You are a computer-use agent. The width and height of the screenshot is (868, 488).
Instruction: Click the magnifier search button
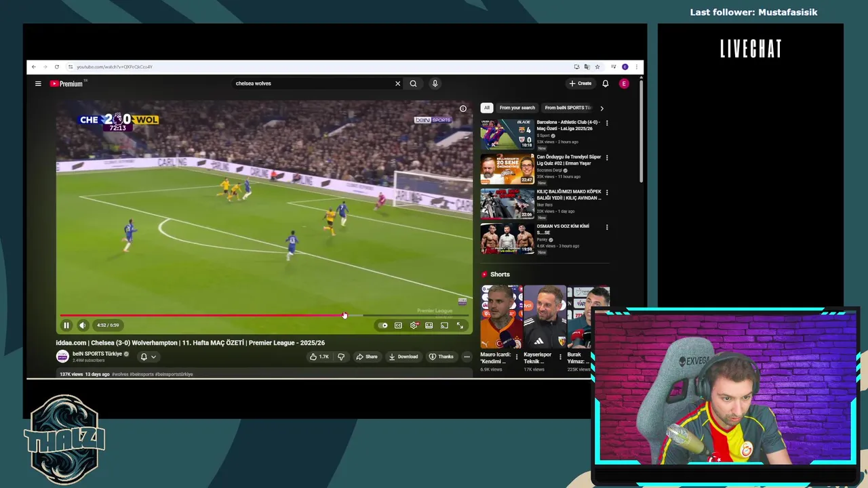pos(413,83)
